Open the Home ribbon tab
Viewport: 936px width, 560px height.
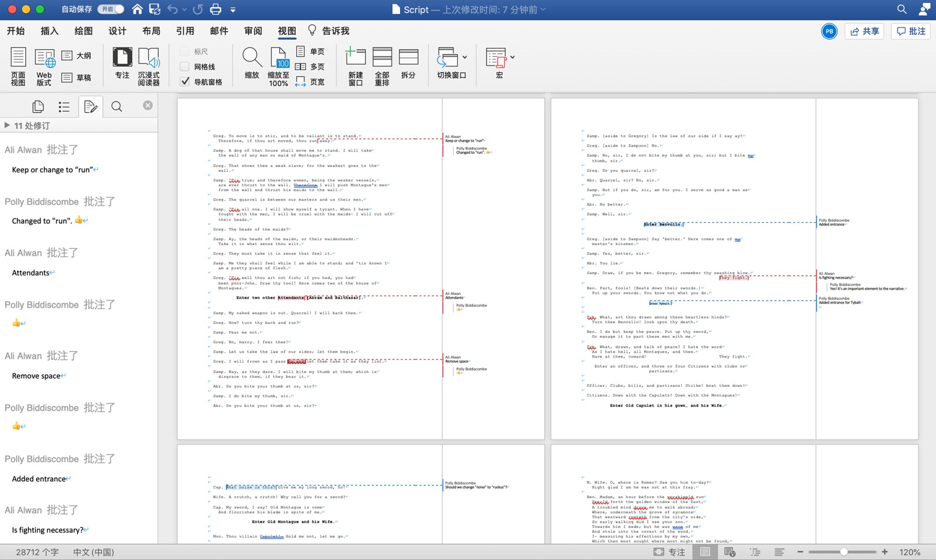[x=16, y=31]
